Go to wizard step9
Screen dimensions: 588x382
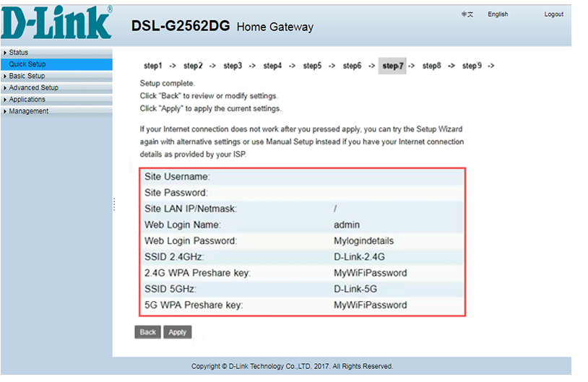coord(472,66)
